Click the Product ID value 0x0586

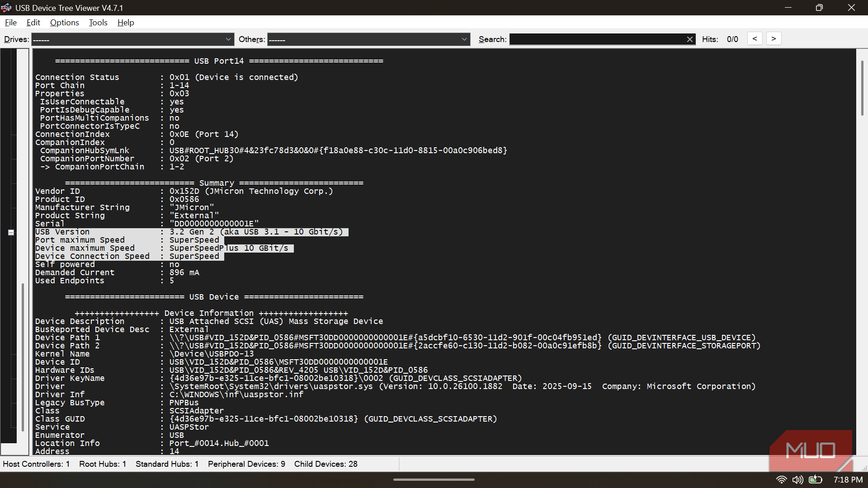184,199
